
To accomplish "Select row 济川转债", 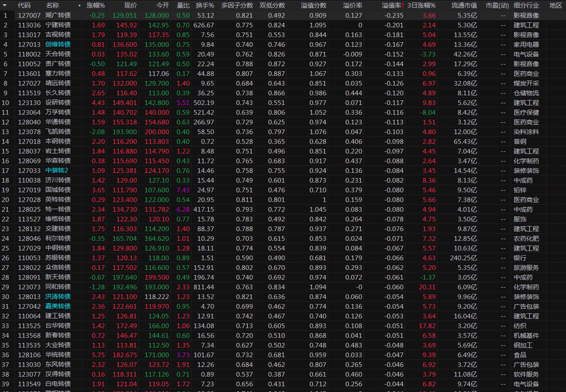I will click(283, 180).
